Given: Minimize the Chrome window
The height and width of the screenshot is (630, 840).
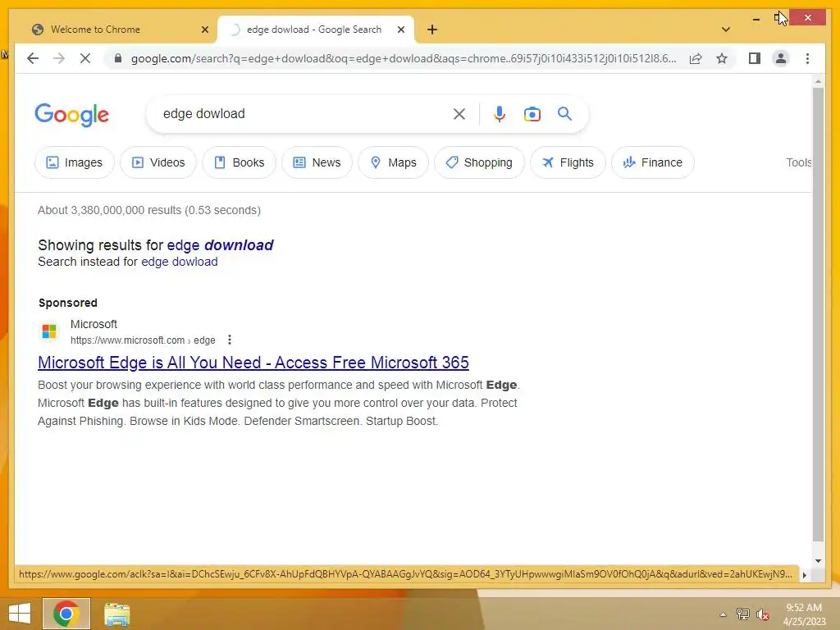Looking at the screenshot, I should coord(756,19).
